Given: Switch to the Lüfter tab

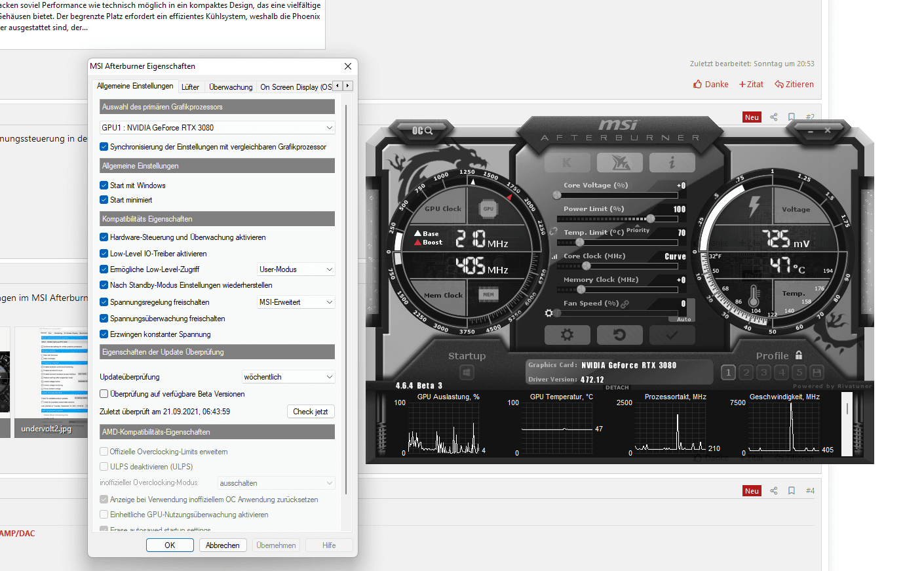Looking at the screenshot, I should click(191, 87).
